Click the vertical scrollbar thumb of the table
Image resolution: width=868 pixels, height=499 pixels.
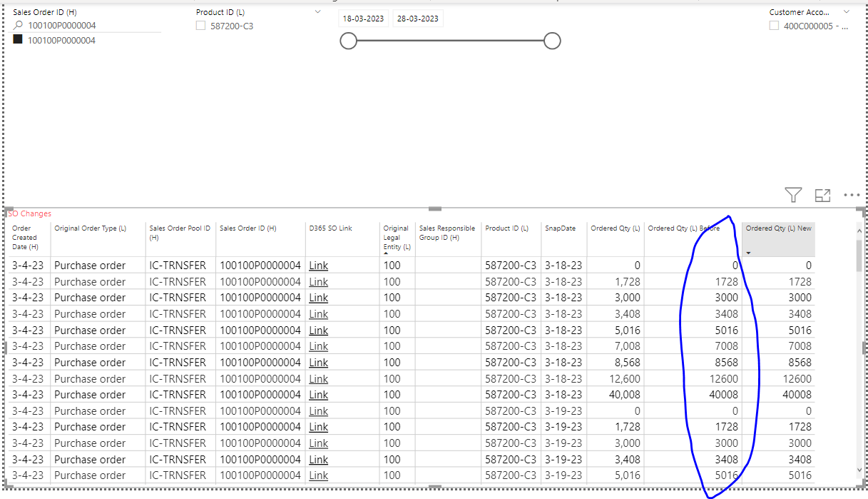pos(859,256)
